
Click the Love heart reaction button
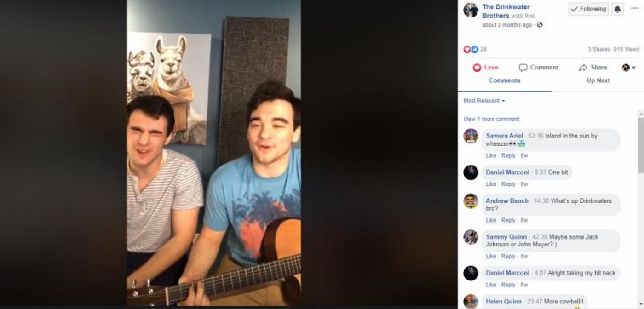(486, 68)
